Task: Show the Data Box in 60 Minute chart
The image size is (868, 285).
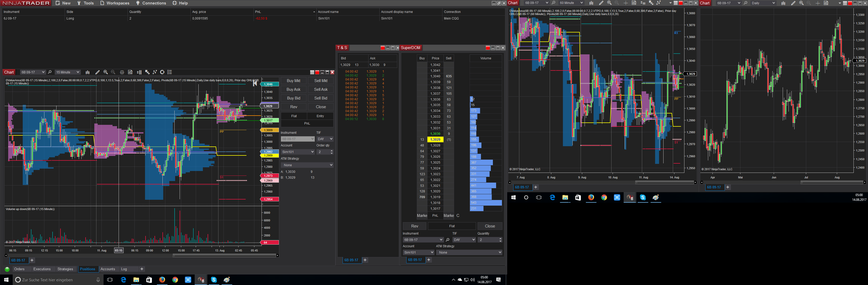Action: click(x=634, y=3)
